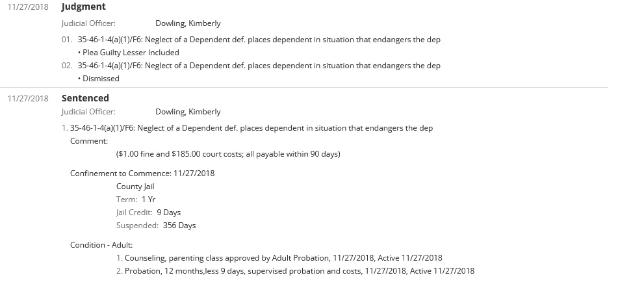
Task: Click the Suspended 356 Days entry
Action: (x=156, y=226)
